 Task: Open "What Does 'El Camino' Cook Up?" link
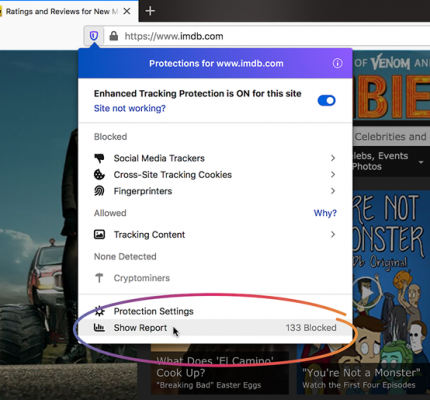point(215,366)
